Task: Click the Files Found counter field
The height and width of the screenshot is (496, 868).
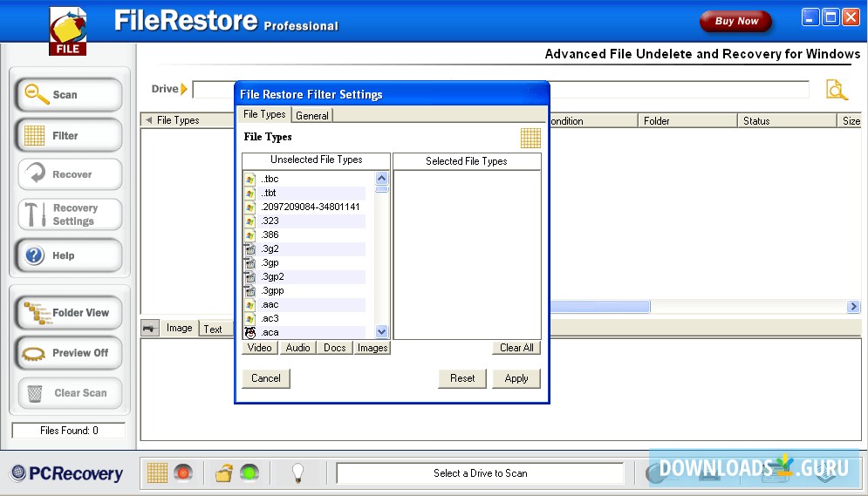Action: click(69, 431)
